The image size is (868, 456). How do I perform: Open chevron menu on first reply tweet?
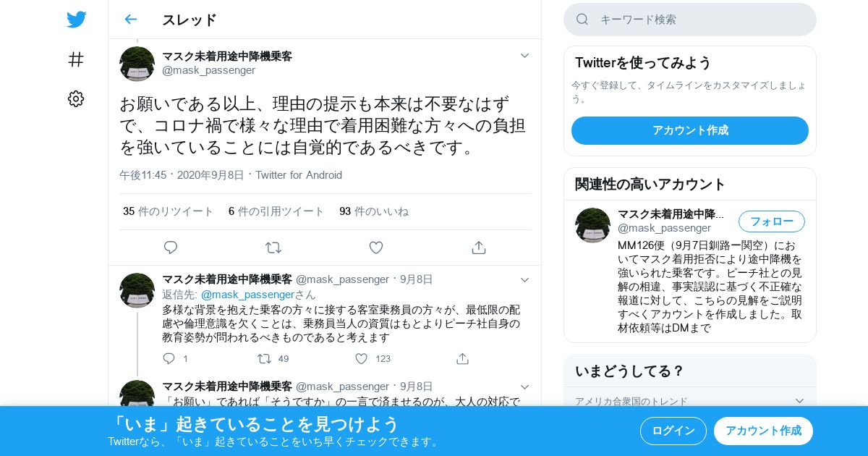click(524, 280)
